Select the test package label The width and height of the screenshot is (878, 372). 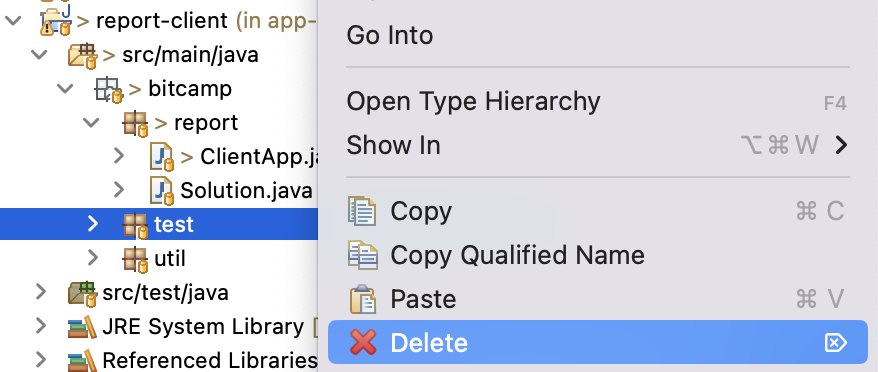tap(174, 225)
